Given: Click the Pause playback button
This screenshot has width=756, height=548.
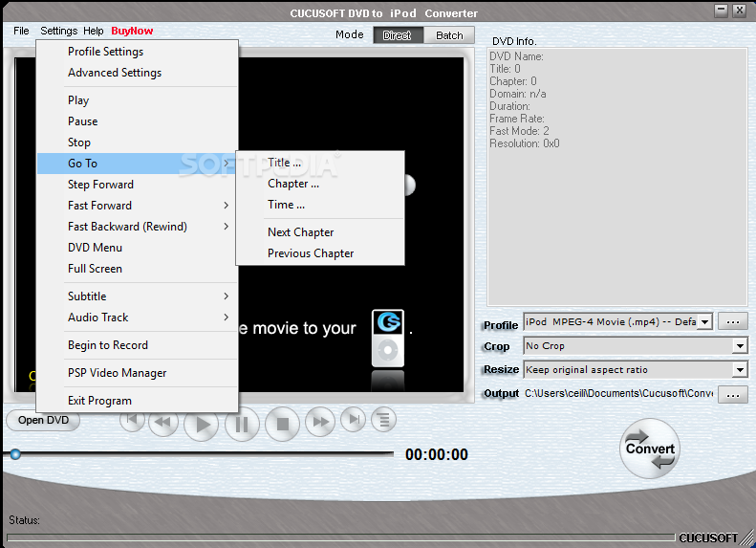Looking at the screenshot, I should [x=242, y=423].
